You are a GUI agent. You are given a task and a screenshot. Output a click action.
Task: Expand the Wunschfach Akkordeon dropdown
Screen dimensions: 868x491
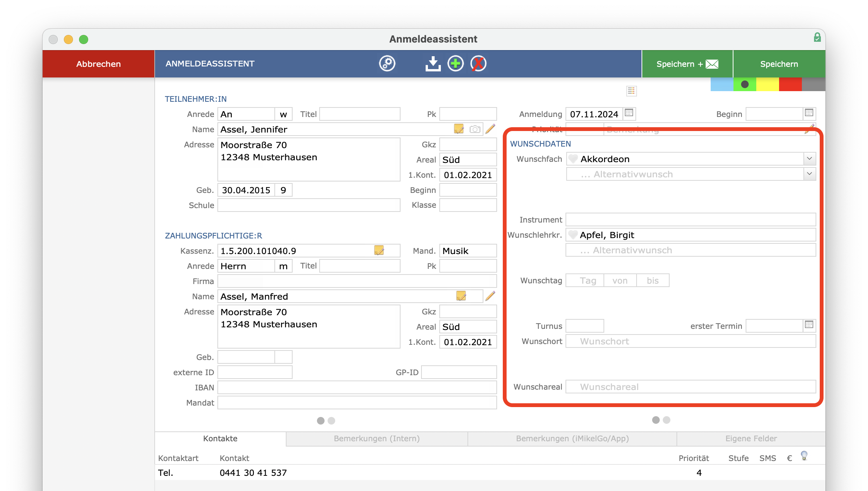tap(809, 158)
